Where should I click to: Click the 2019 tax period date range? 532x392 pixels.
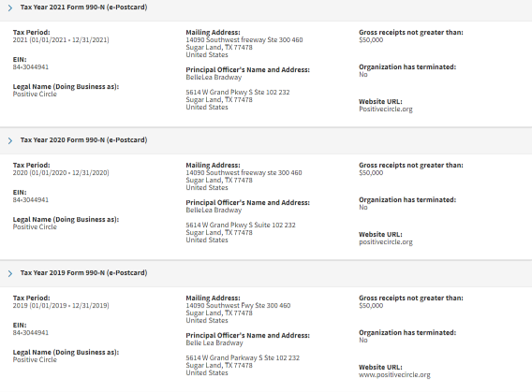(x=61, y=306)
